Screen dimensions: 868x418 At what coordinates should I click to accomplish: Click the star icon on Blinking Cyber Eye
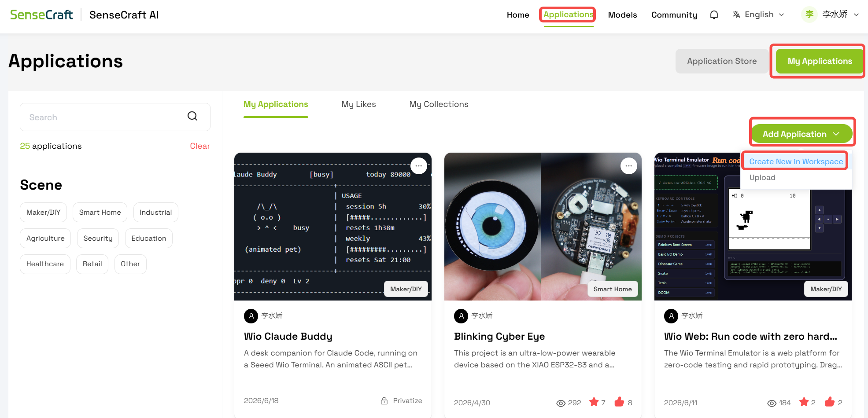coord(594,402)
